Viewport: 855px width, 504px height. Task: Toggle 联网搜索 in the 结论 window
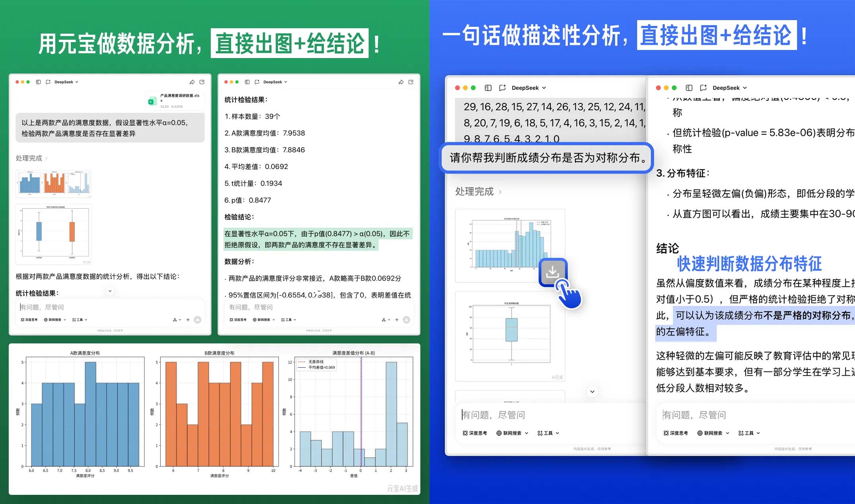[x=710, y=433]
